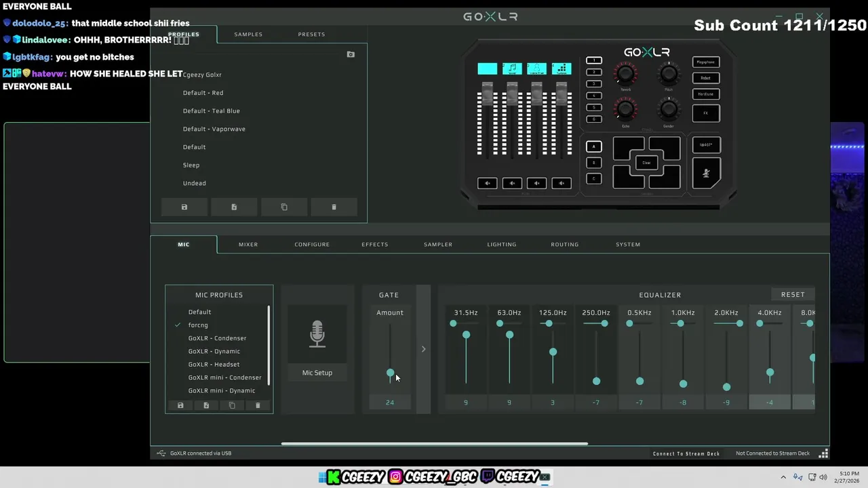Select the Voice Chat channel screen
868x488 pixels.
point(536,68)
